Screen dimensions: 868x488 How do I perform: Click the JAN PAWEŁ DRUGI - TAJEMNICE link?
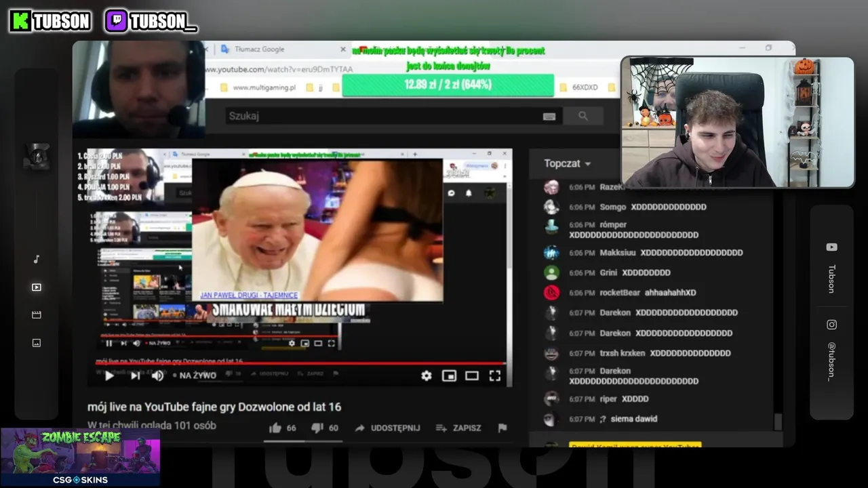point(249,296)
